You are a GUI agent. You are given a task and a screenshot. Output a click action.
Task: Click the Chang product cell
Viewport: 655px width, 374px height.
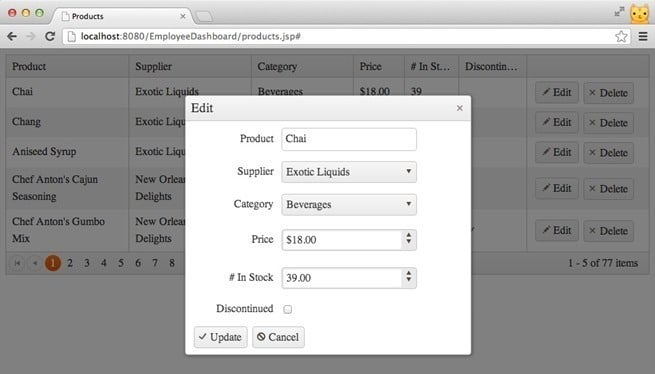(67, 122)
